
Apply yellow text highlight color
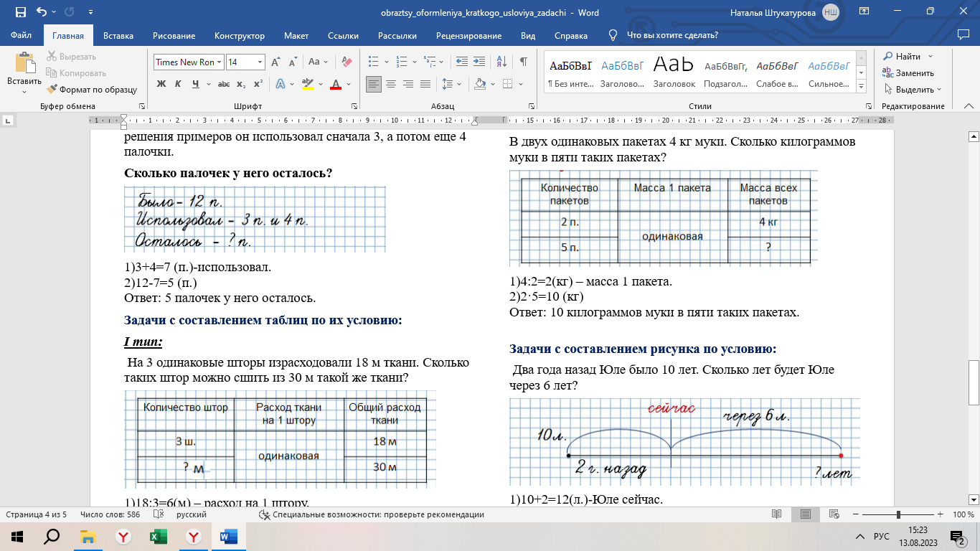point(307,84)
